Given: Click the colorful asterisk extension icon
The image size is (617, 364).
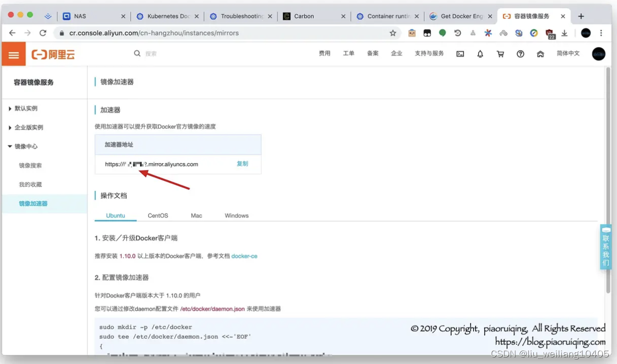Looking at the screenshot, I should tap(488, 33).
